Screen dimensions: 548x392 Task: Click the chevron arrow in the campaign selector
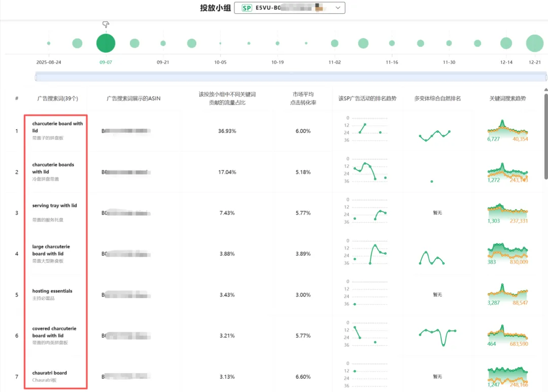pyautogui.click(x=338, y=8)
